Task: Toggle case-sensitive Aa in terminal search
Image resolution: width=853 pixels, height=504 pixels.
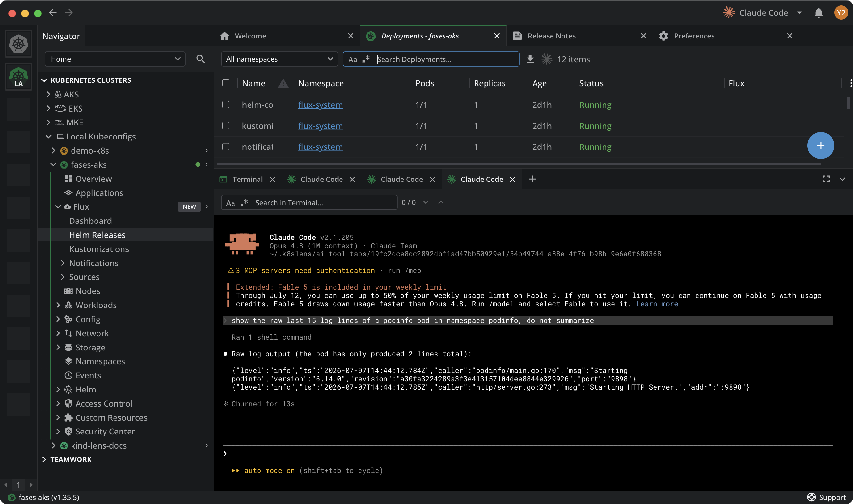Action: [x=230, y=203]
